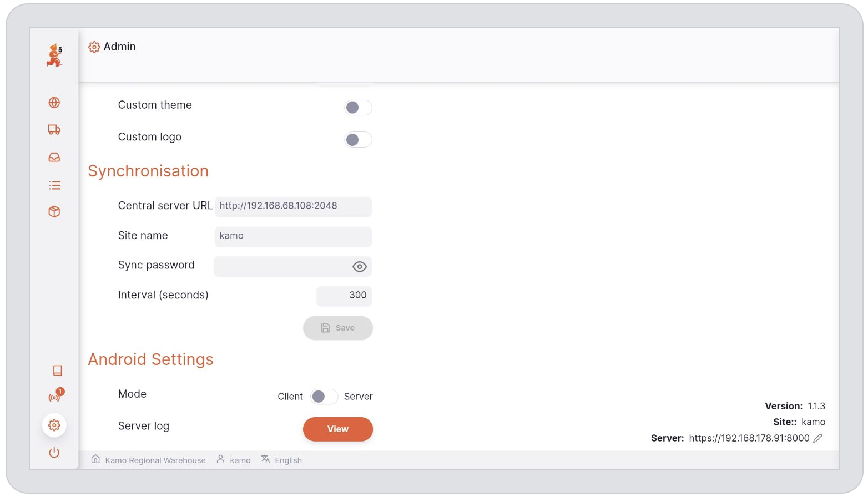Screen dimensions: 868x497
Task: Reveal the Sync password with the eye icon
Action: click(x=359, y=267)
